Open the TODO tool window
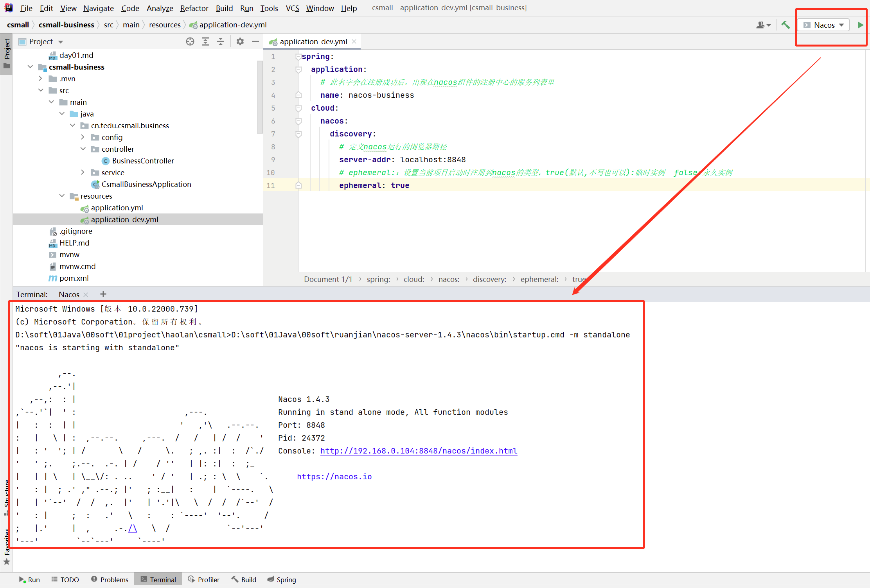 click(x=65, y=579)
